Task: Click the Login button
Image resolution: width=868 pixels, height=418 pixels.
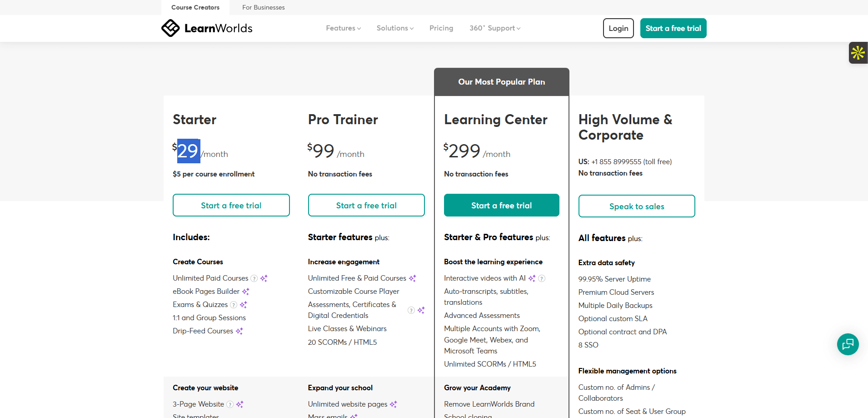Action: point(618,28)
